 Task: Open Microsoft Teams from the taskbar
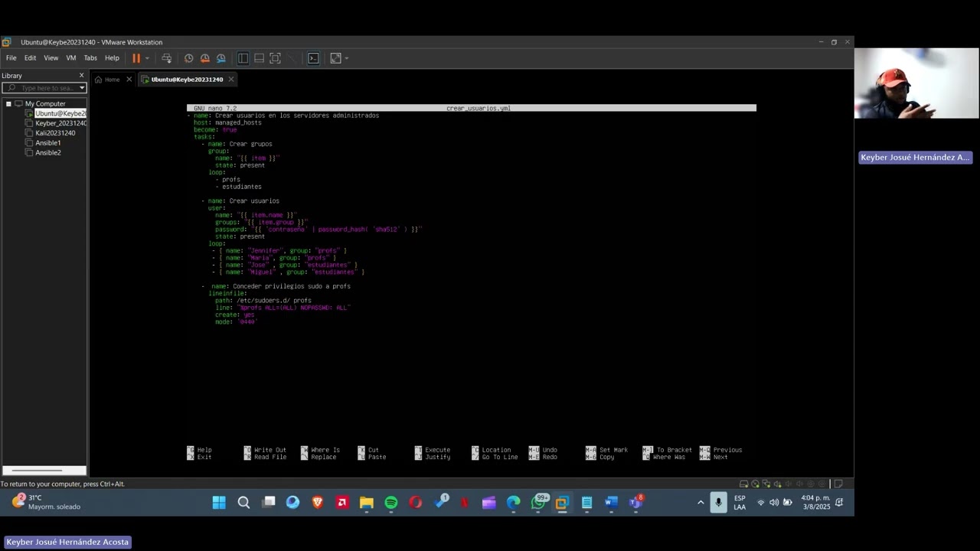635,503
